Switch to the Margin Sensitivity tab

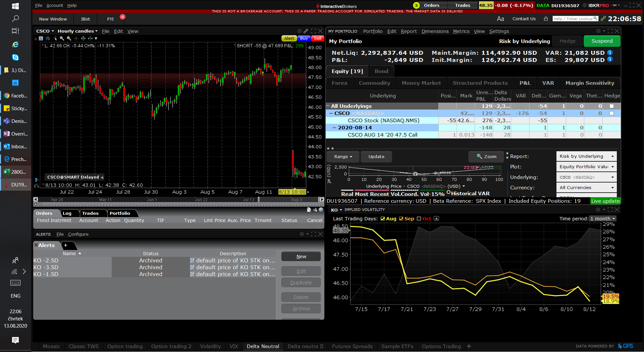point(590,83)
